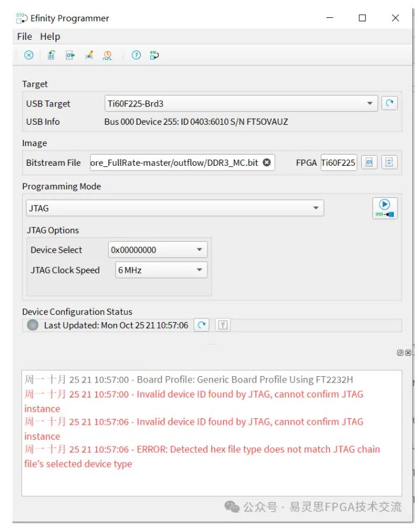Open help via question mark icon
The image size is (420, 530).
click(136, 55)
